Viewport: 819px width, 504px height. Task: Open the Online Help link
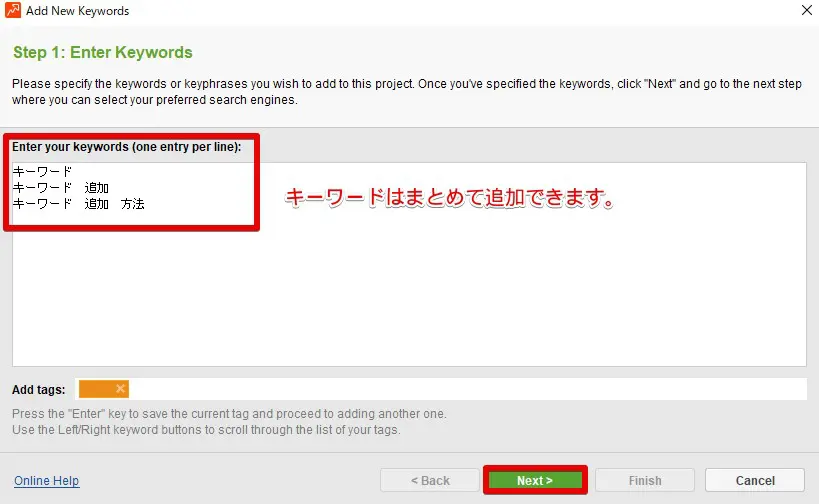point(46,481)
